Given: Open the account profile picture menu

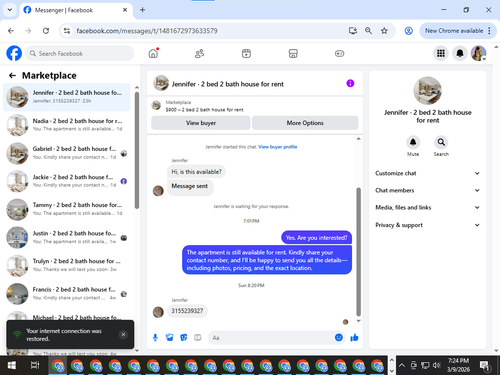Looking at the screenshot, I should [x=478, y=53].
